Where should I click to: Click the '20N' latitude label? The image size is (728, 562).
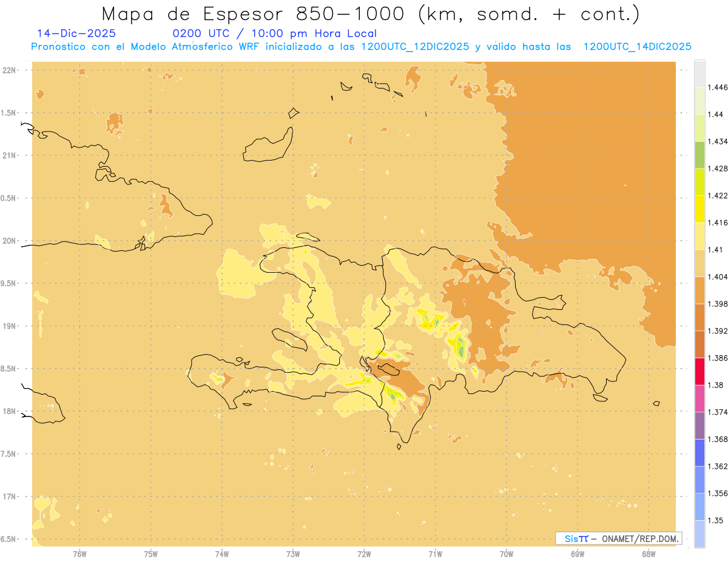coord(10,241)
